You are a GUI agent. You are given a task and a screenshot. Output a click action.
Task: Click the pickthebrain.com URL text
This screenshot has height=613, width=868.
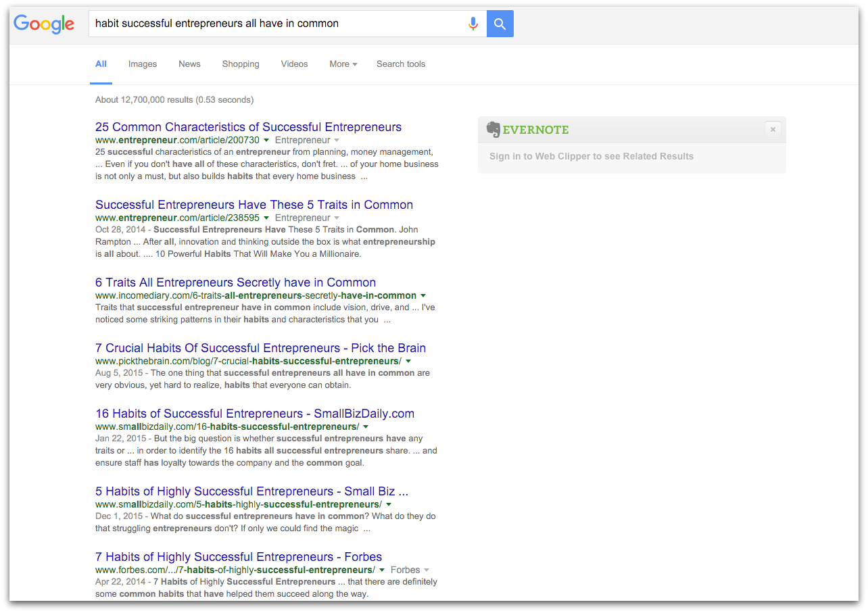(x=248, y=362)
